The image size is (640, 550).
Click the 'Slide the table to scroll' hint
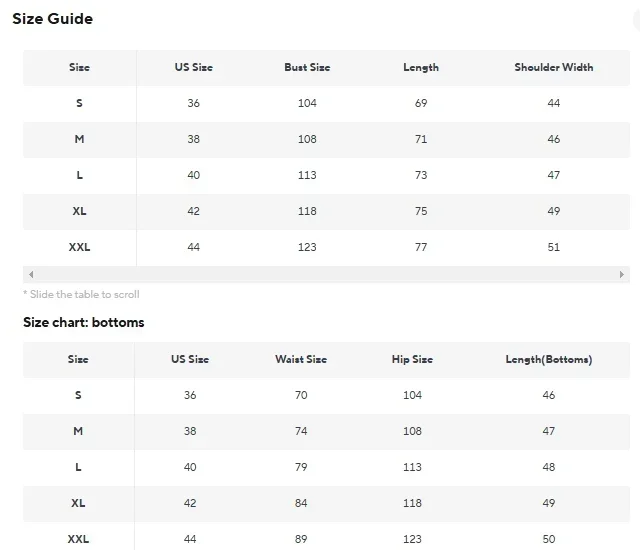pyautogui.click(x=81, y=295)
